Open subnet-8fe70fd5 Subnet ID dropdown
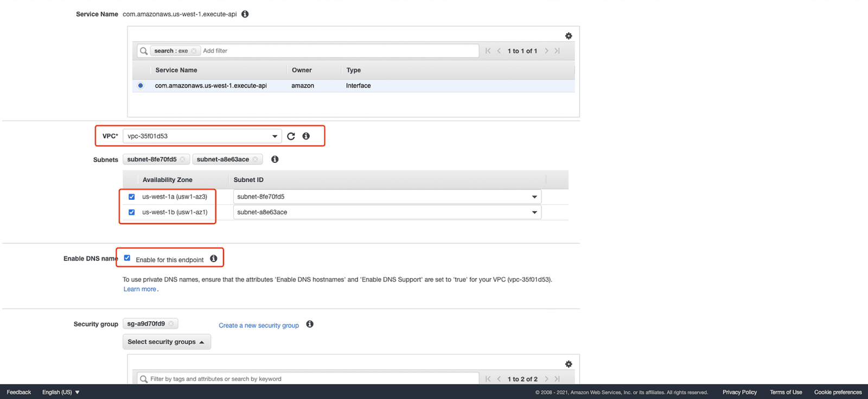This screenshot has width=868, height=399. 387,197
